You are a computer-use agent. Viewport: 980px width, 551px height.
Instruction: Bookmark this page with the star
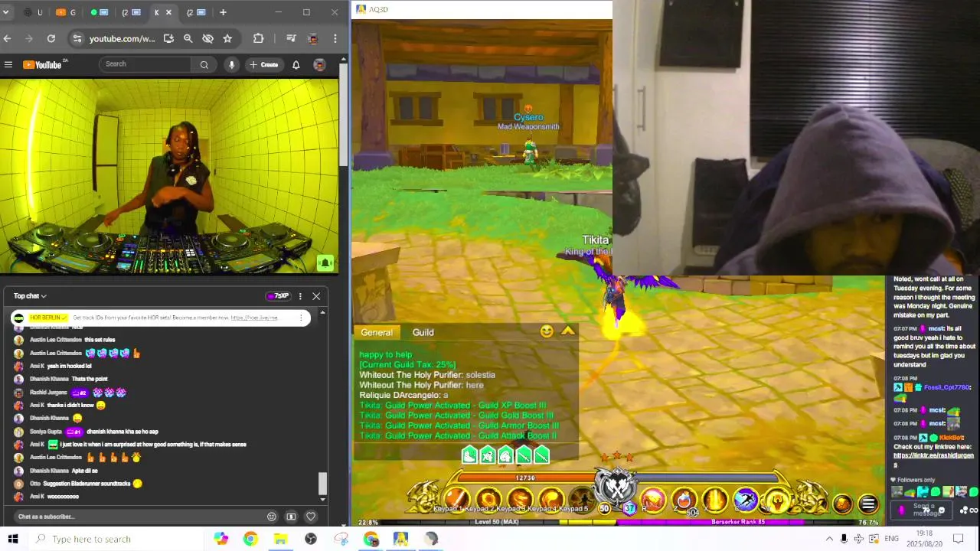[x=227, y=38]
